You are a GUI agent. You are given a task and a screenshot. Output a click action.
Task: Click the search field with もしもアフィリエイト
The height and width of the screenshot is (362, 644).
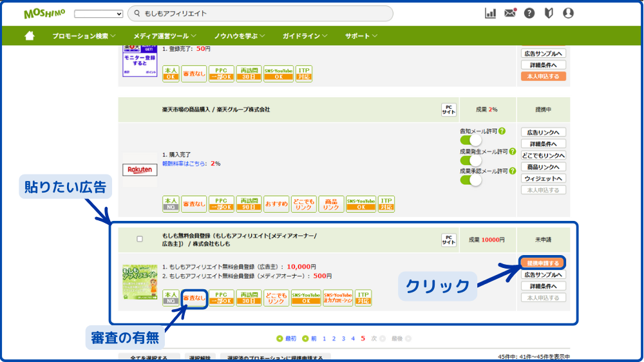click(x=261, y=14)
